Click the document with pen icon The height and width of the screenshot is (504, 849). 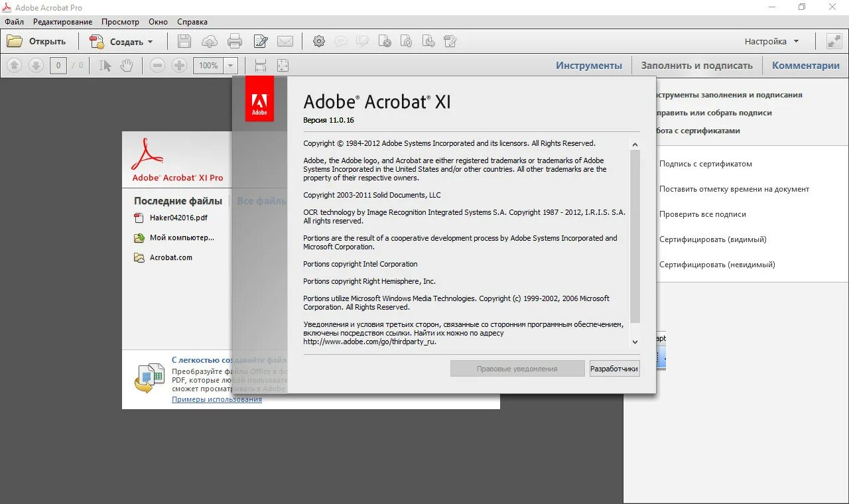(x=261, y=41)
